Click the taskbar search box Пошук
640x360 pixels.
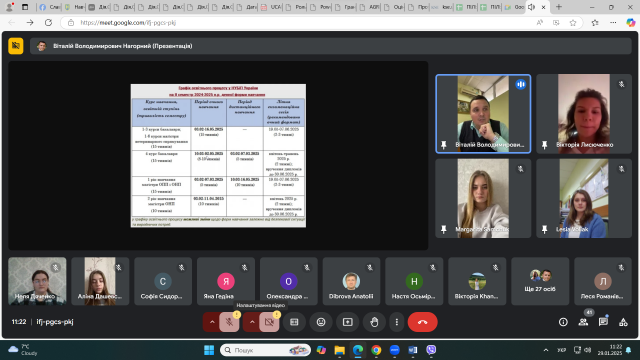pyautogui.click(x=265, y=350)
